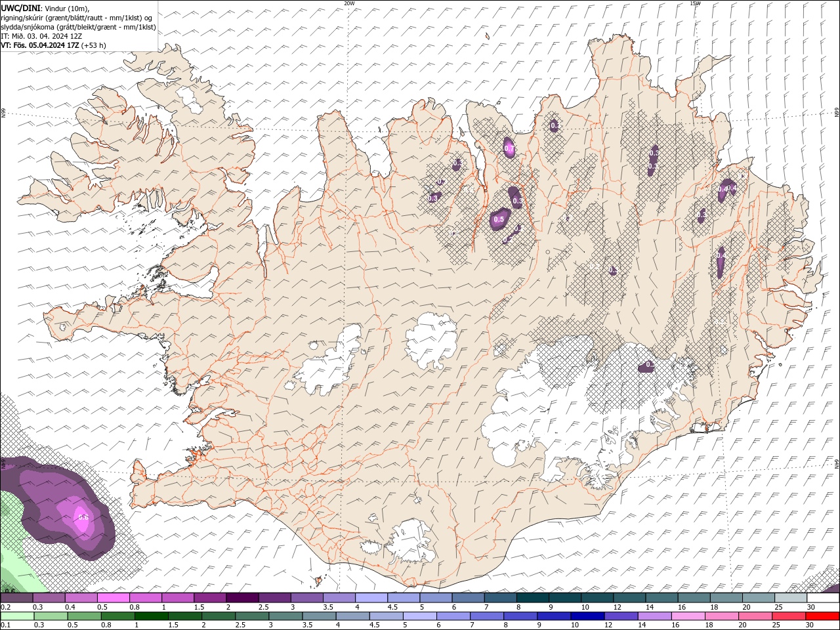This screenshot has height=630, width=840.
Task: Click the UWC/DINI title text
Action: (20, 8)
